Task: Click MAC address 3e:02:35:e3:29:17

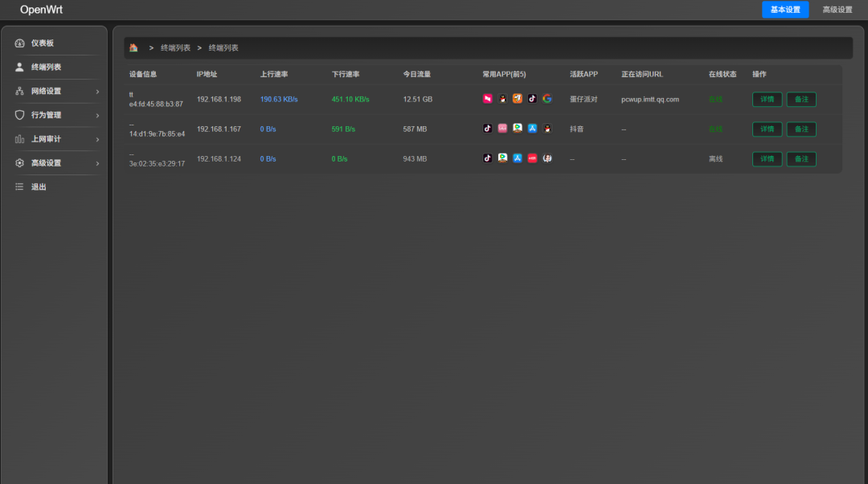Action: coord(158,164)
